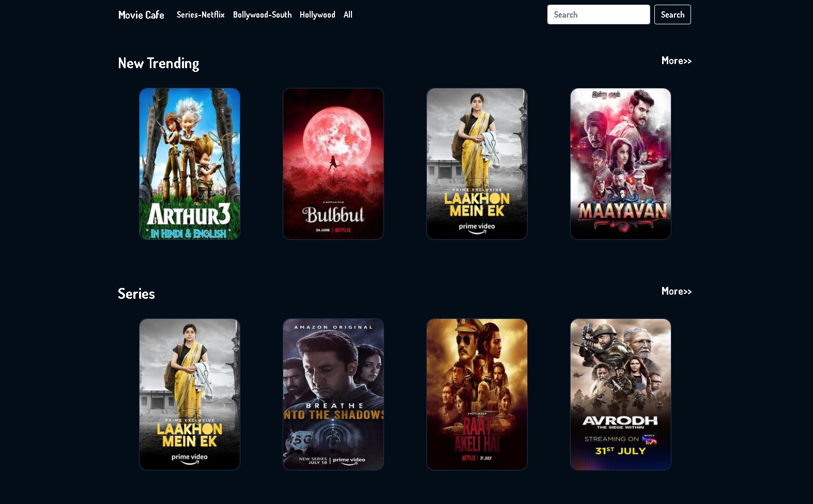Open the Raat Akeli Hai poster
The height and width of the screenshot is (504, 813).
tap(477, 394)
